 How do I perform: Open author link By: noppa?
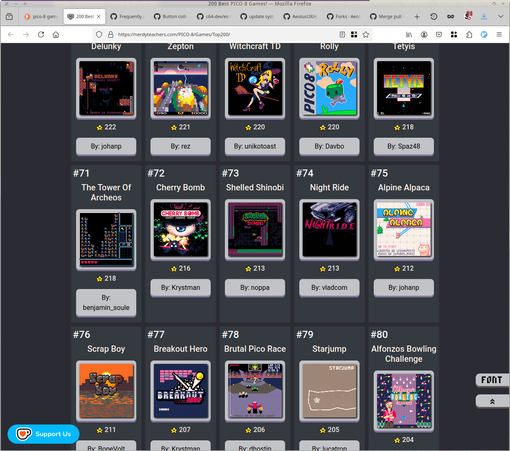coord(255,287)
